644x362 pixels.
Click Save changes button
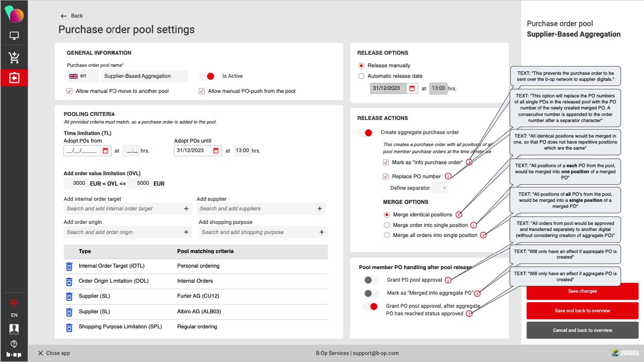click(582, 291)
